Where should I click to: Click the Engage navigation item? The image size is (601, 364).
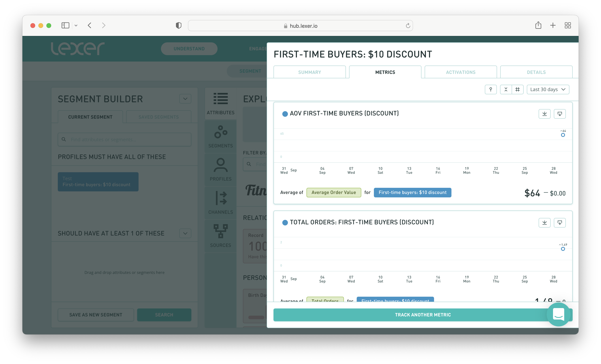tap(258, 49)
